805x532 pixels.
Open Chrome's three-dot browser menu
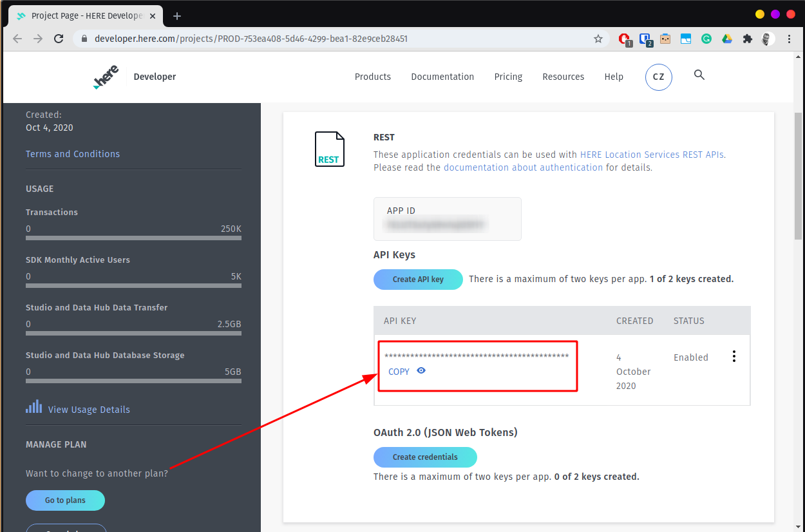(x=790, y=39)
